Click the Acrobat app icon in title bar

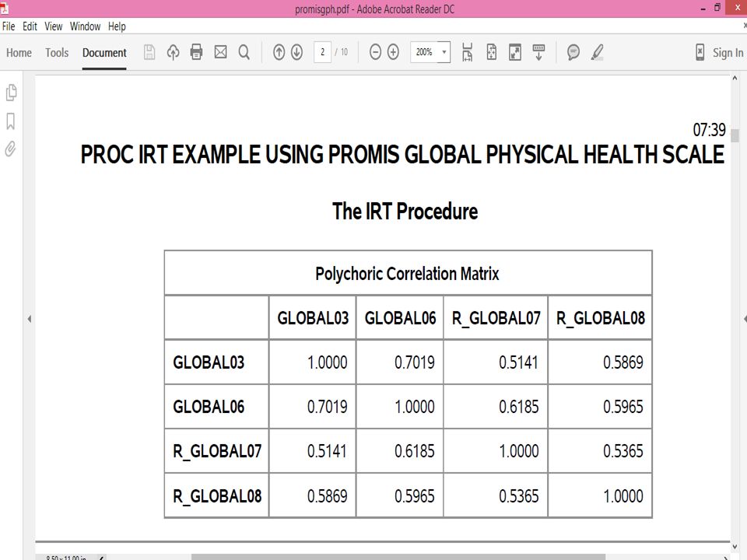(x=4, y=8)
